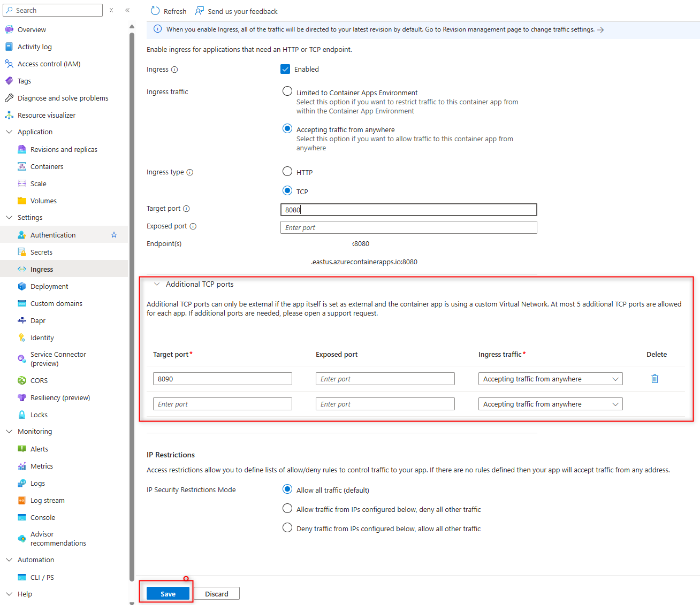Click the Dapr icon

(x=22, y=320)
